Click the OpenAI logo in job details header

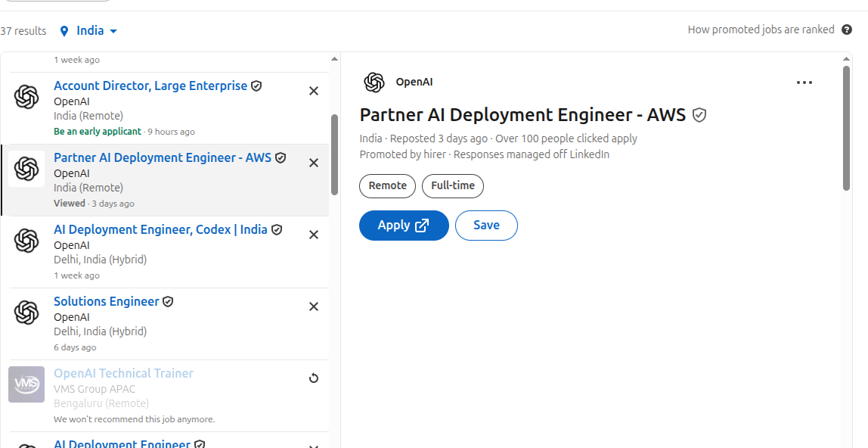pos(374,82)
